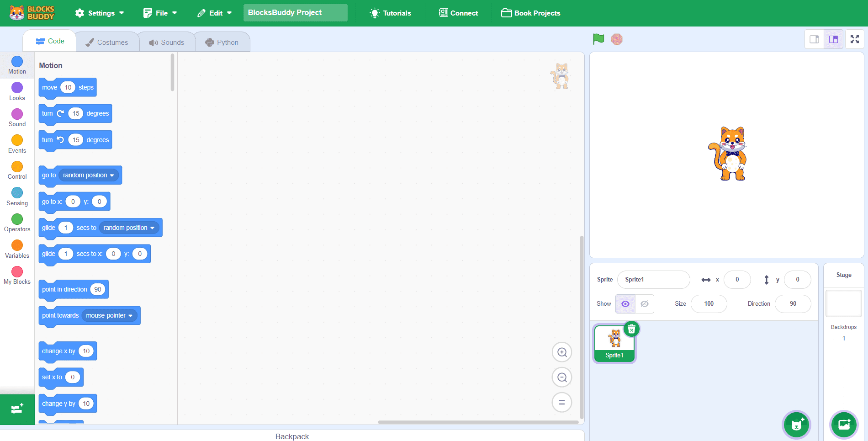
Task: Expand 'go to random position' dropdown
Action: [89, 175]
